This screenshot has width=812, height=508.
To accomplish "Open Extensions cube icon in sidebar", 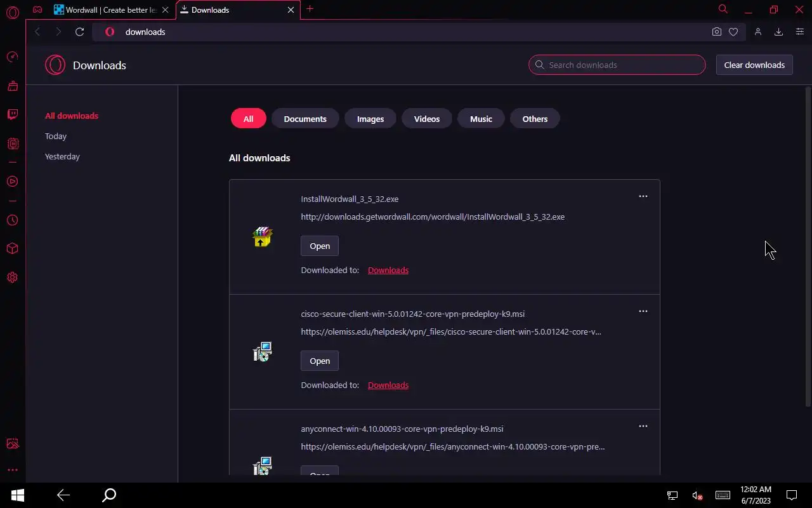I will pos(12,249).
